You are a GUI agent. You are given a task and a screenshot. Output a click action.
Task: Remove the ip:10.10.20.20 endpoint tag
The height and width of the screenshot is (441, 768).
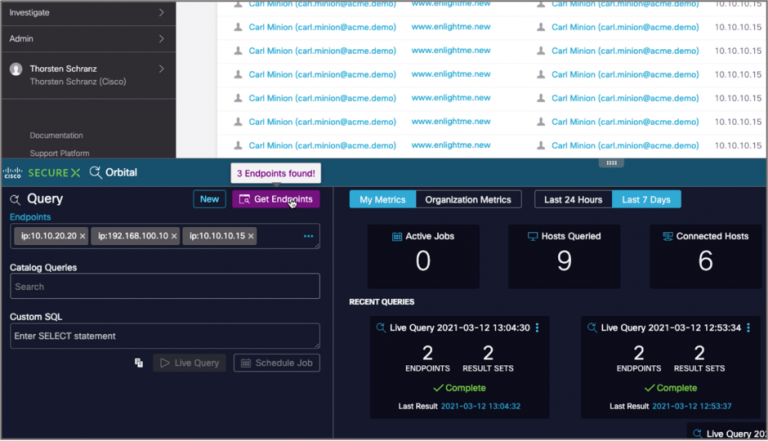pos(82,236)
